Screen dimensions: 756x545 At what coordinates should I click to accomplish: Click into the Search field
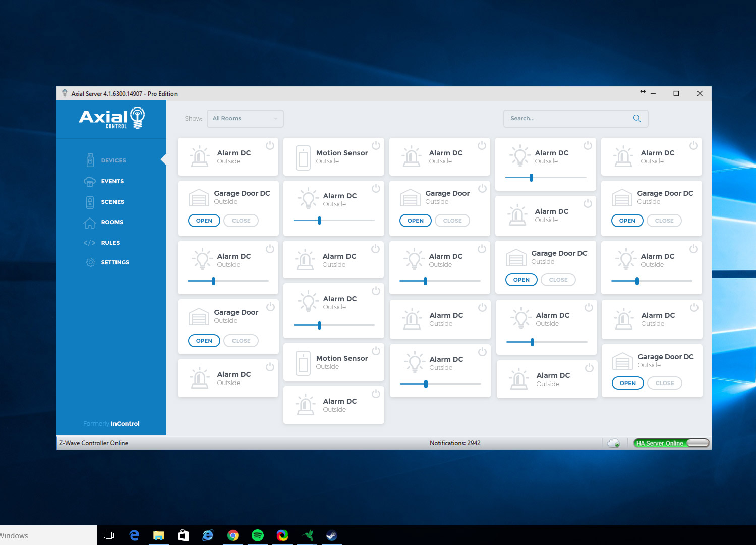[x=567, y=119]
